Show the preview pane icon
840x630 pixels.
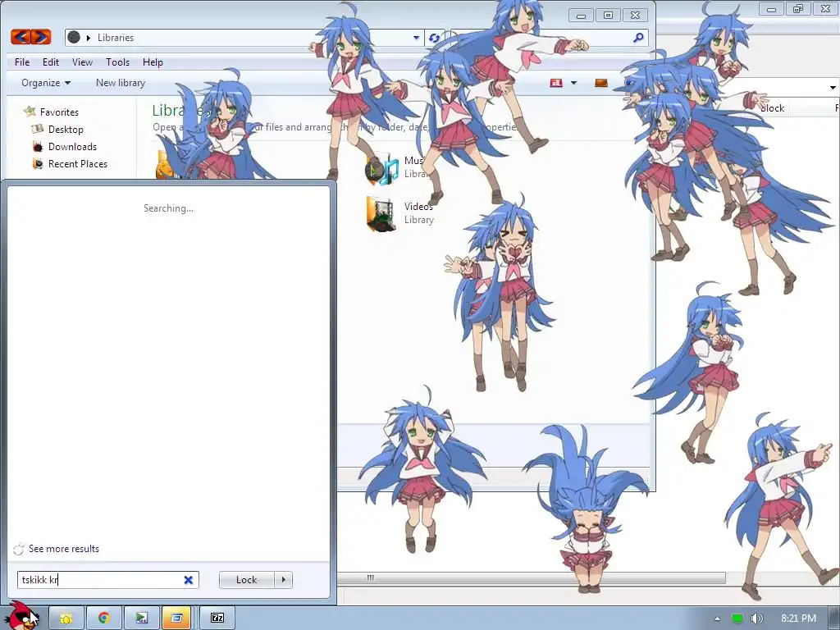pyautogui.click(x=601, y=83)
